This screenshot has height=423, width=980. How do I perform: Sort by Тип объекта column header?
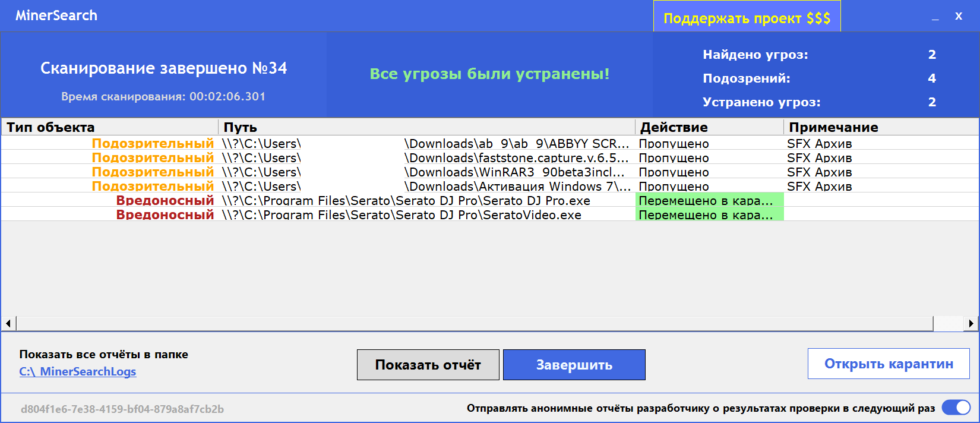(x=110, y=127)
